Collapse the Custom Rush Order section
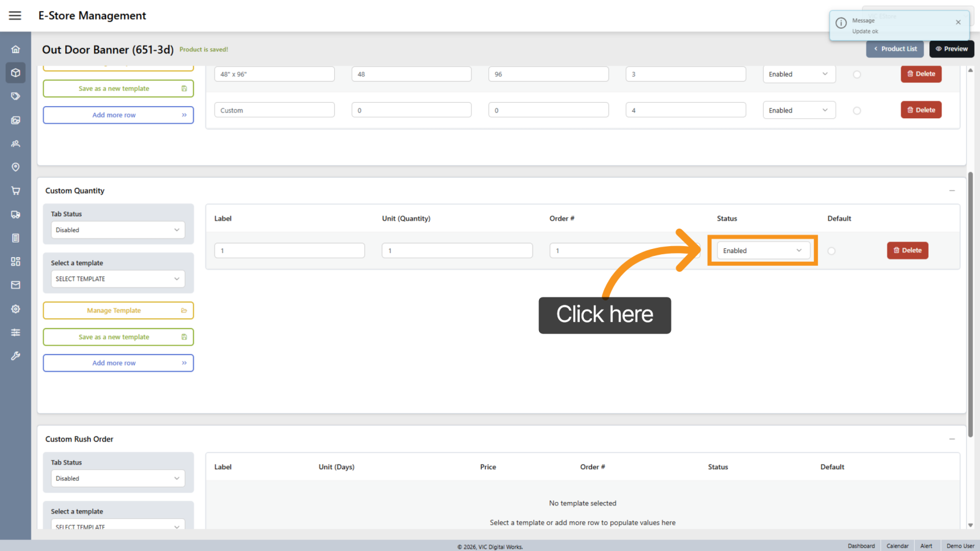 coord(951,439)
